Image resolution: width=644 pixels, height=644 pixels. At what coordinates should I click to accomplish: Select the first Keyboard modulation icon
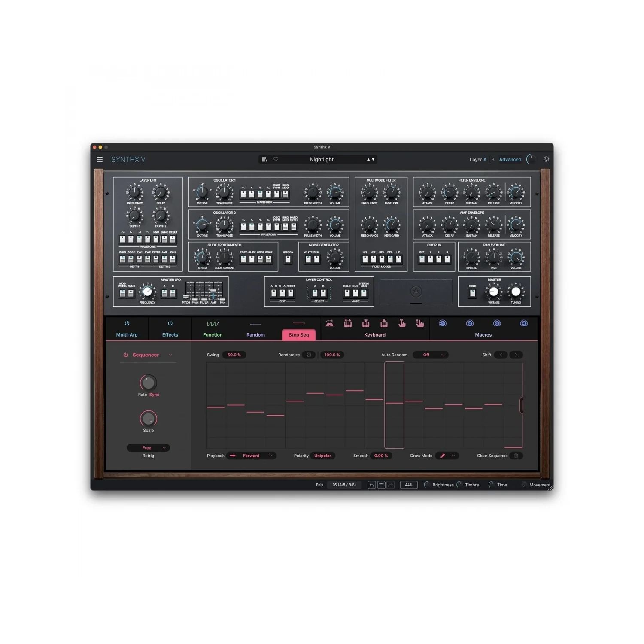pyautogui.click(x=329, y=323)
